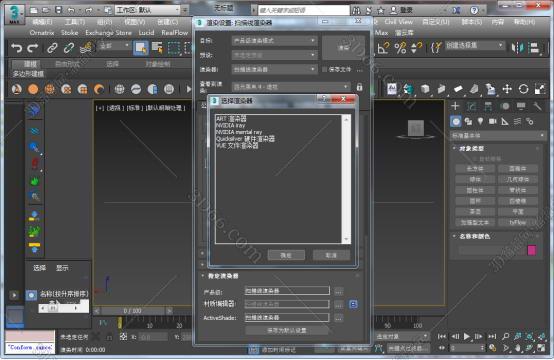The height and width of the screenshot is (360, 554).
Task: Confirm the Choose Renderer dialog with OK
Action: pyautogui.click(x=286, y=255)
